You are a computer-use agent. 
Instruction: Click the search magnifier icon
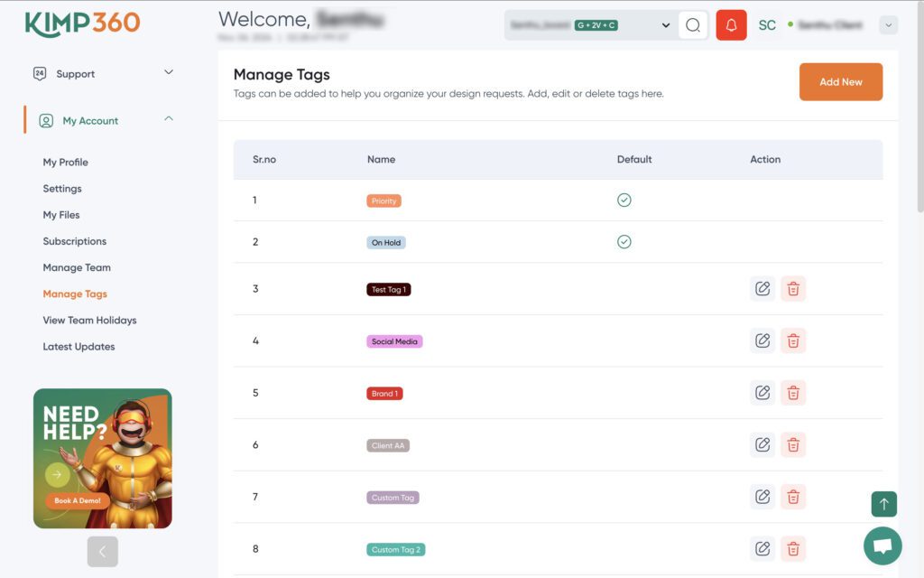click(x=693, y=25)
